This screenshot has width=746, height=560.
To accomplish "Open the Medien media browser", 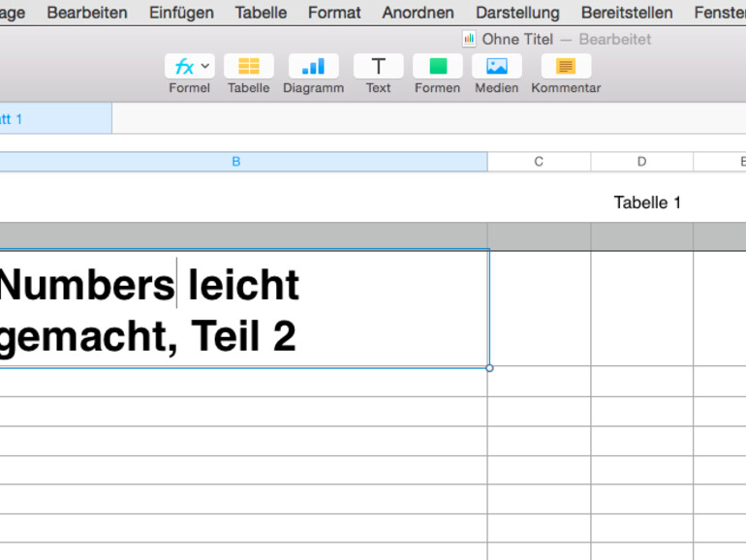I will tap(497, 66).
